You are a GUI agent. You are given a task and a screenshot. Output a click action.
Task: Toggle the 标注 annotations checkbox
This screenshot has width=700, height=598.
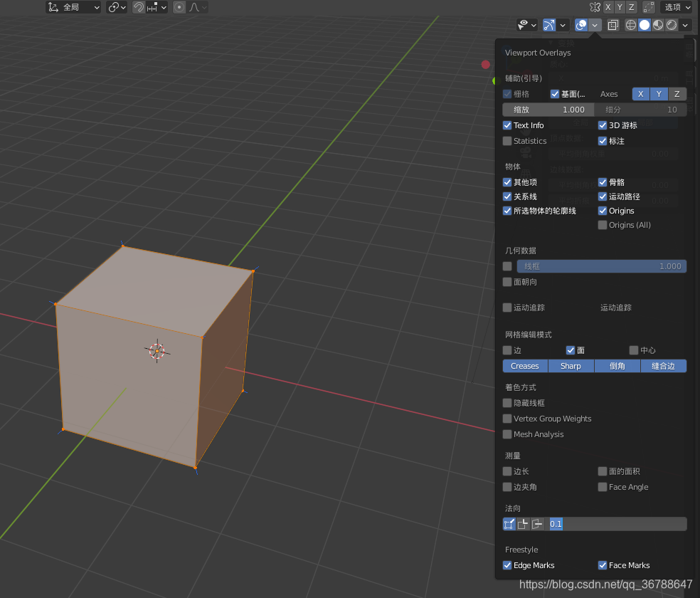[x=603, y=141]
